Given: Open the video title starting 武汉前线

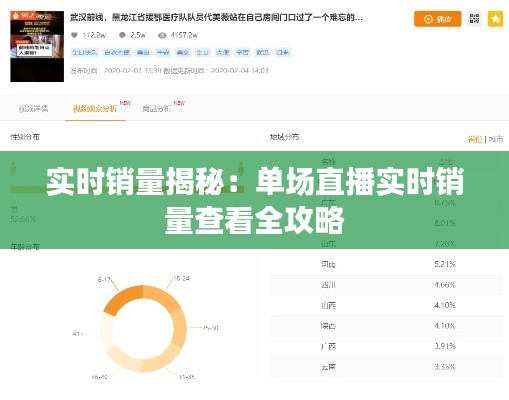Looking at the screenshot, I should pyautogui.click(x=216, y=17).
